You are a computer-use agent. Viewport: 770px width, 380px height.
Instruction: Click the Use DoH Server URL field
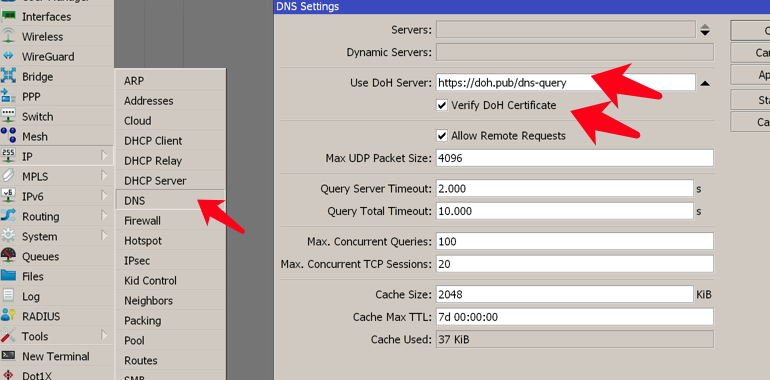566,82
